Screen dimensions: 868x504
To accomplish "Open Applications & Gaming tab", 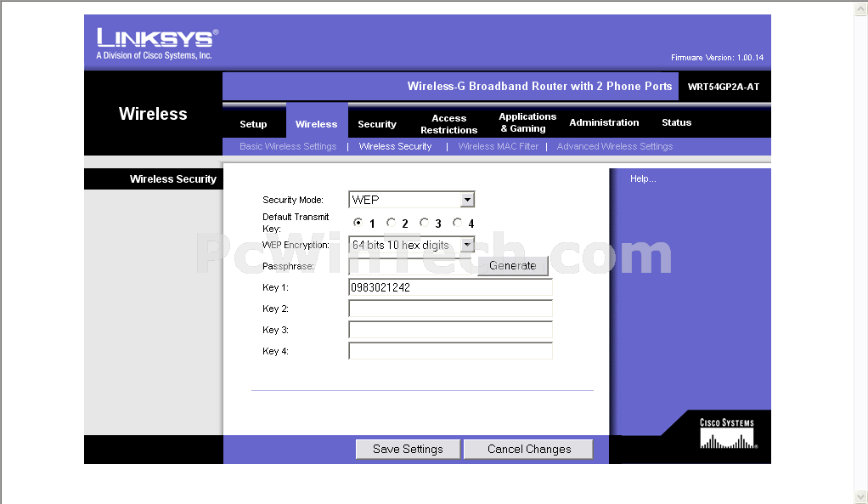I will [527, 122].
